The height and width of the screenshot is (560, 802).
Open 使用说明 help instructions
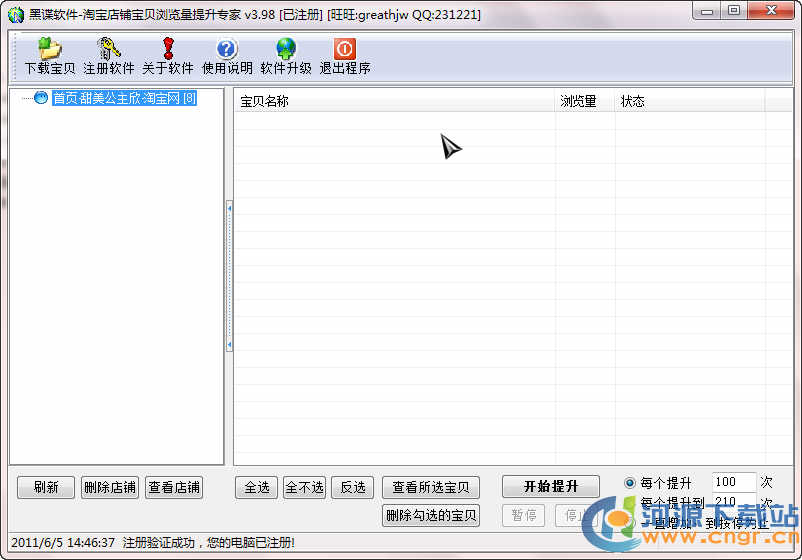click(227, 56)
